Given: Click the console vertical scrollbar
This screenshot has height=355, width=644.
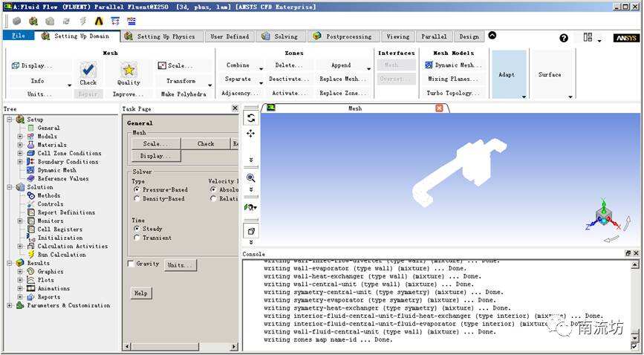Looking at the screenshot, I should (636, 303).
